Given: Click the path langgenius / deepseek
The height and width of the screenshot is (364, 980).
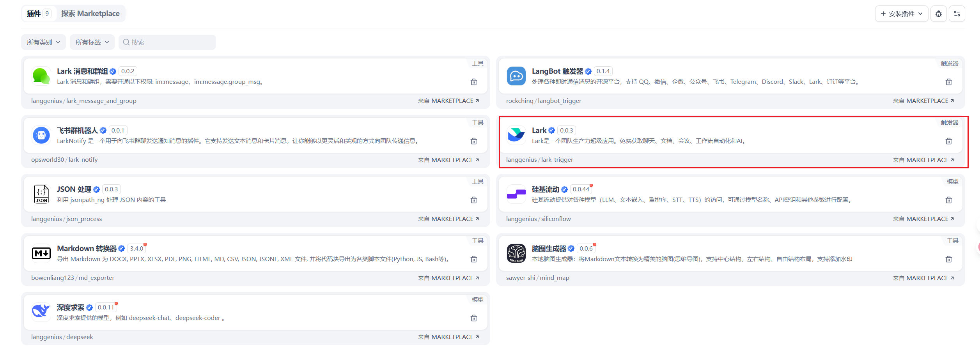Looking at the screenshot, I should [x=62, y=337].
